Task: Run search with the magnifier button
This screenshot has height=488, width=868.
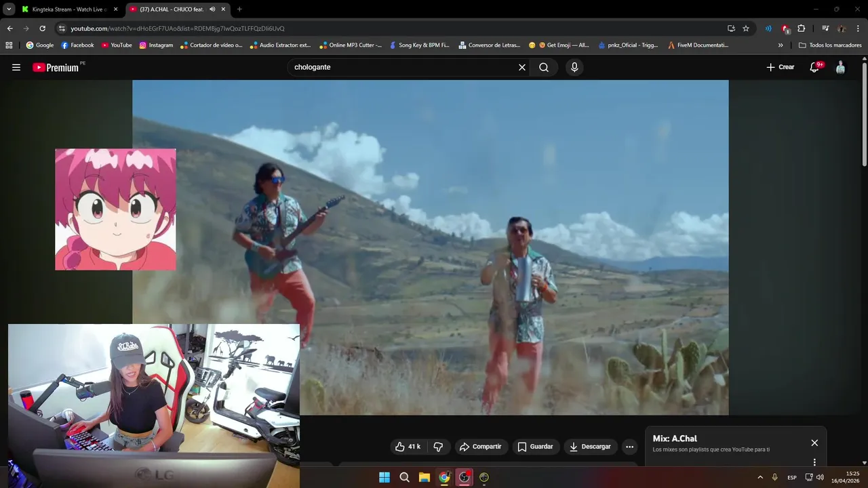Action: coord(544,67)
